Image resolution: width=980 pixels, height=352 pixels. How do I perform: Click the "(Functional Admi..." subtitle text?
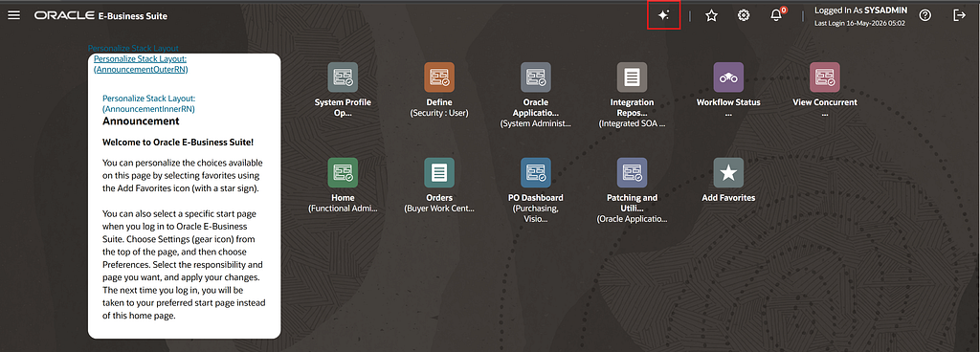[344, 209]
